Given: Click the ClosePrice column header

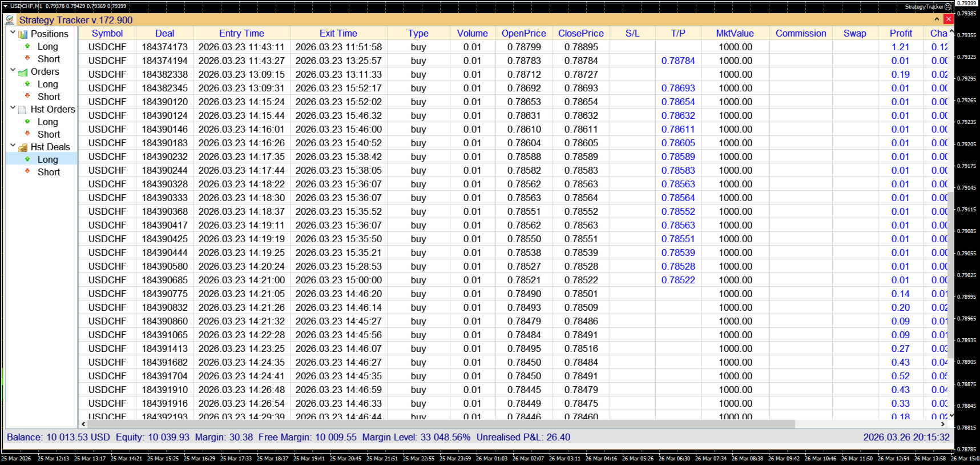Looking at the screenshot, I should [581, 33].
